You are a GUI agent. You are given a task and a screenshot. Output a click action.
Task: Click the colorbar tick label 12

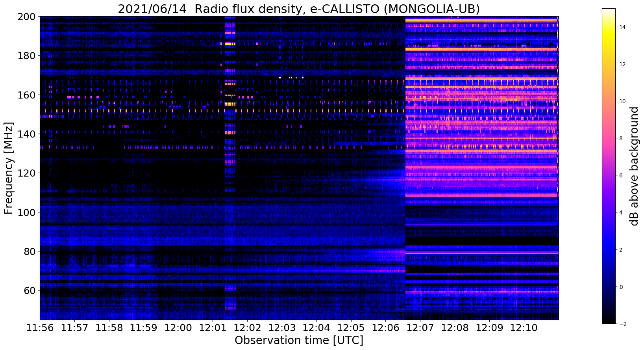pos(622,64)
